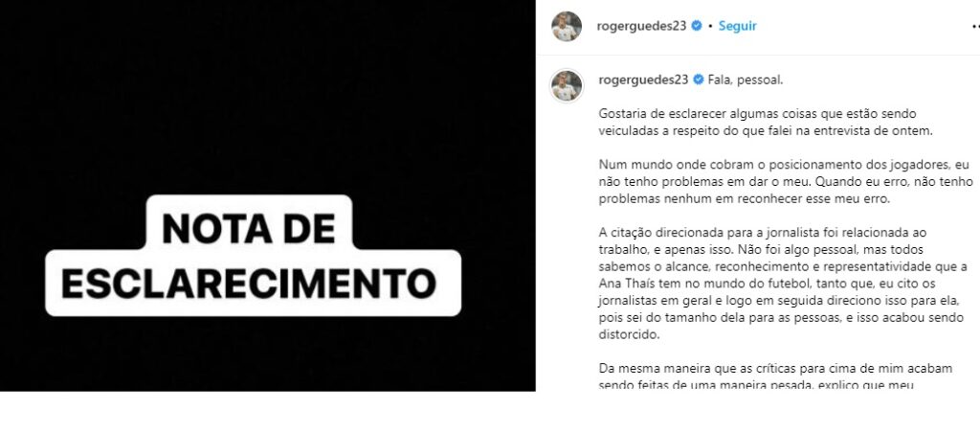
Task: Open rogerguedes23 profile from header username
Action: 642,26
